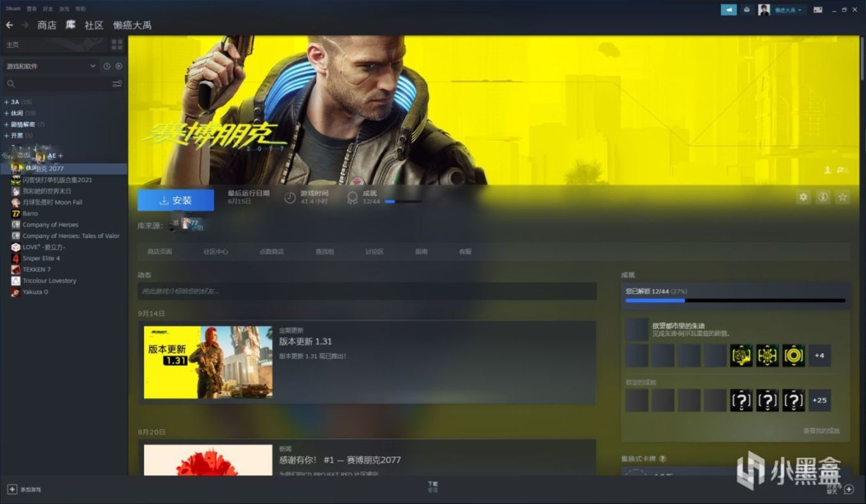This screenshot has width=866, height=504.
Task: Open game settings with the gear icon
Action: [803, 197]
